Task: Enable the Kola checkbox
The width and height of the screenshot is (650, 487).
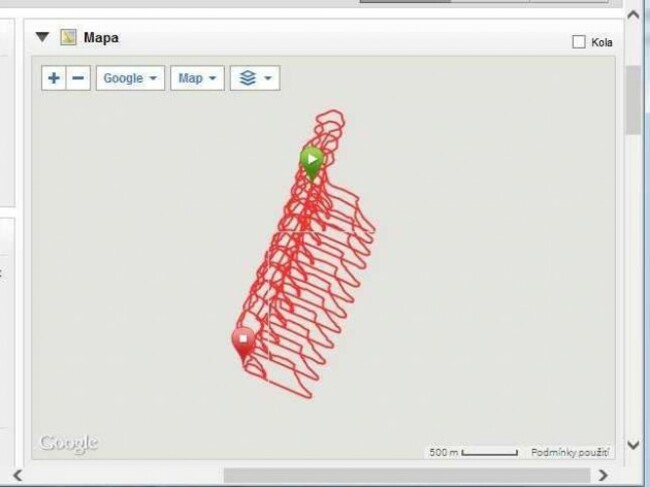Action: [x=579, y=42]
